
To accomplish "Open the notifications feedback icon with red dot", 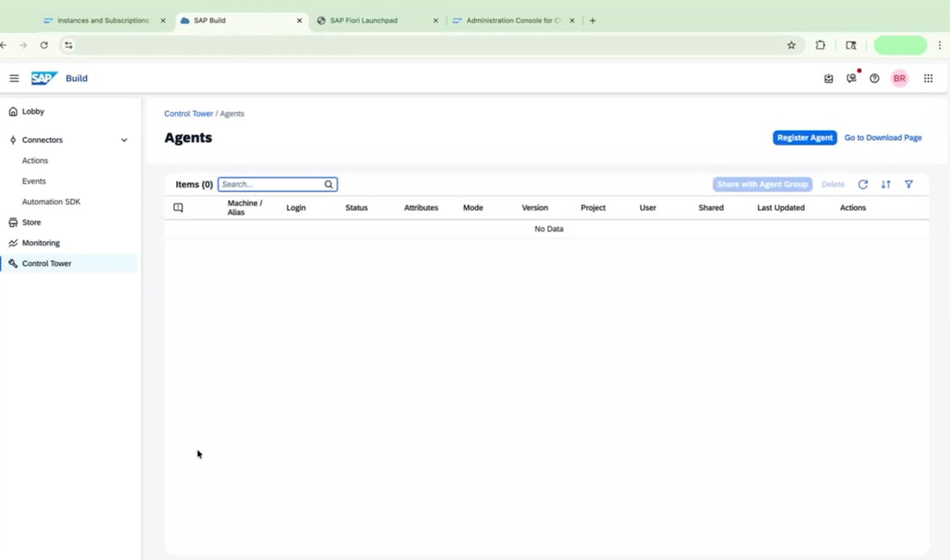I will [852, 78].
